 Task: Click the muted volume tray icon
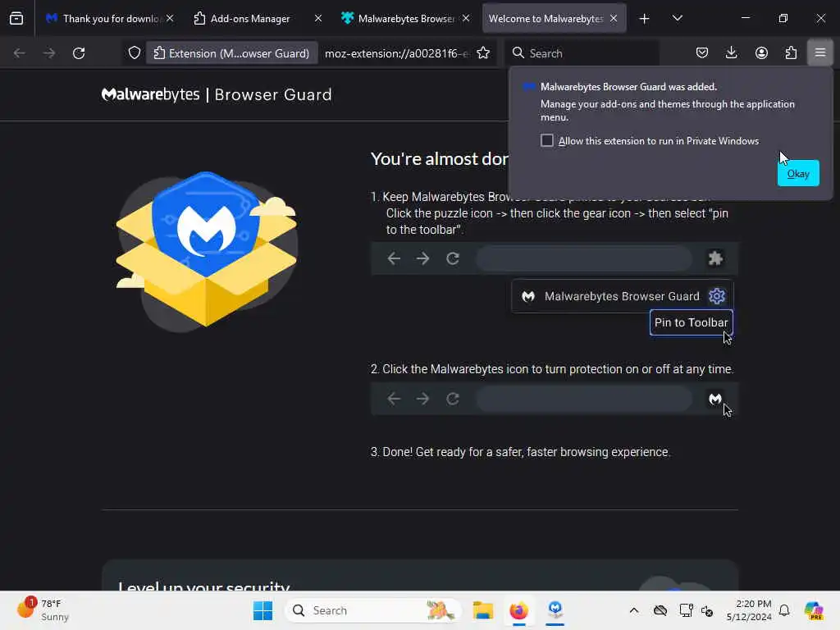tap(706, 610)
